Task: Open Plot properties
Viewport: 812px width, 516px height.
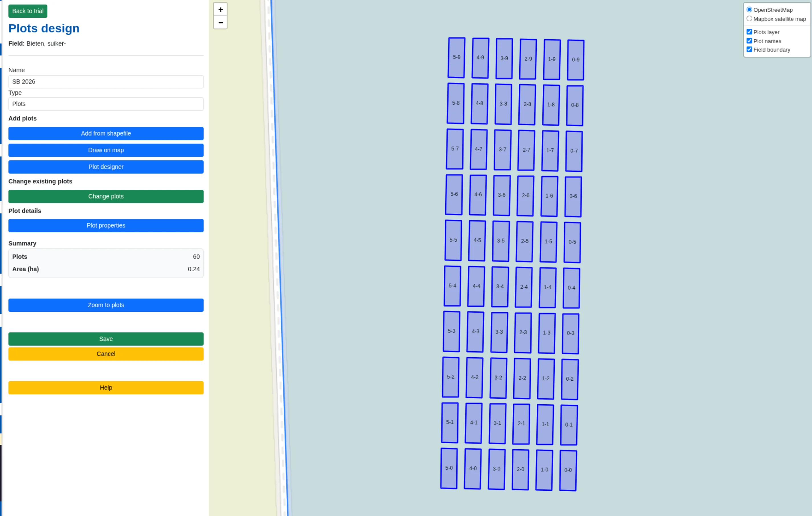Action: [106, 225]
